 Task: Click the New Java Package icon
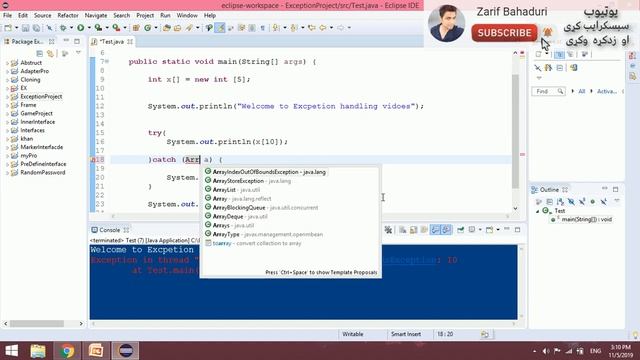136,28
